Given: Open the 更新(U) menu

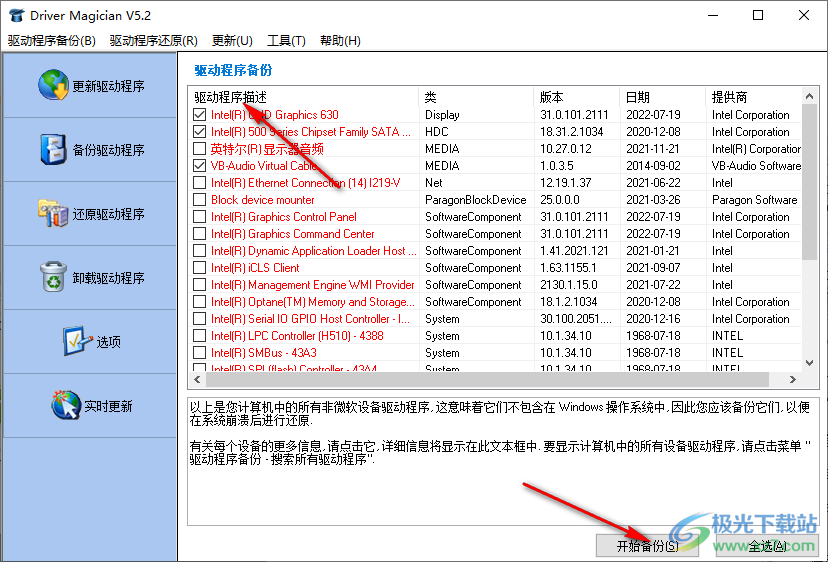Looking at the screenshot, I should pyautogui.click(x=232, y=41).
